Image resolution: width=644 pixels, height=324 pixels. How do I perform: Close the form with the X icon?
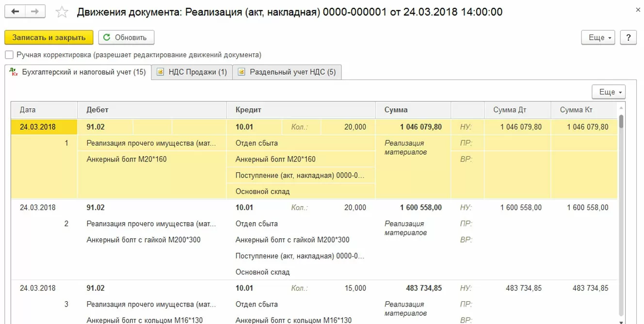[637, 9]
